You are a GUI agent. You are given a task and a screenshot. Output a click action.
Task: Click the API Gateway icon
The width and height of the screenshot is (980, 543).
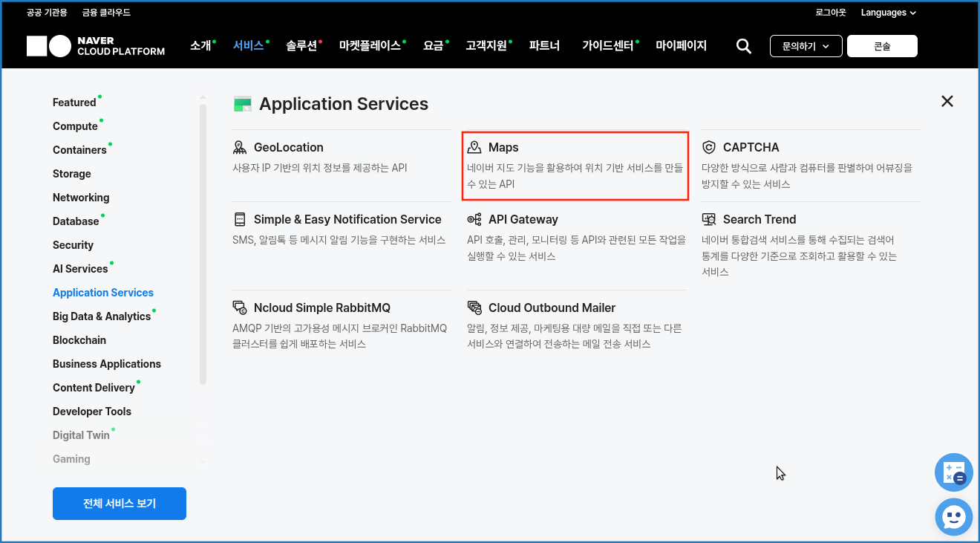474,219
